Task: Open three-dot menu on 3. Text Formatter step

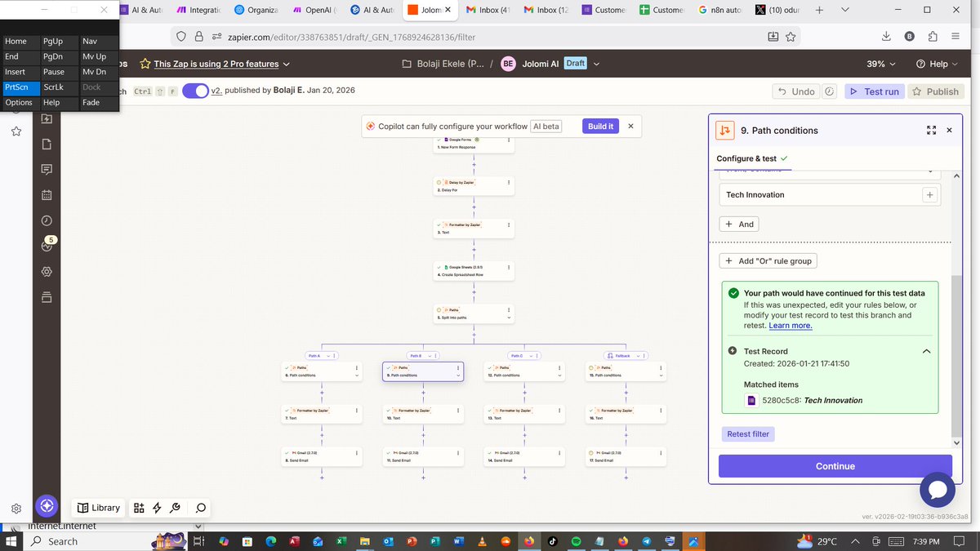Action: coord(510,227)
